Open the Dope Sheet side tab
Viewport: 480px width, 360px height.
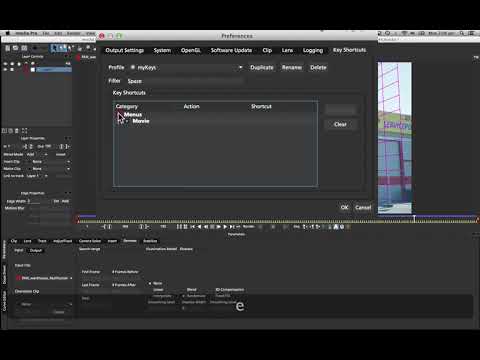4,275
